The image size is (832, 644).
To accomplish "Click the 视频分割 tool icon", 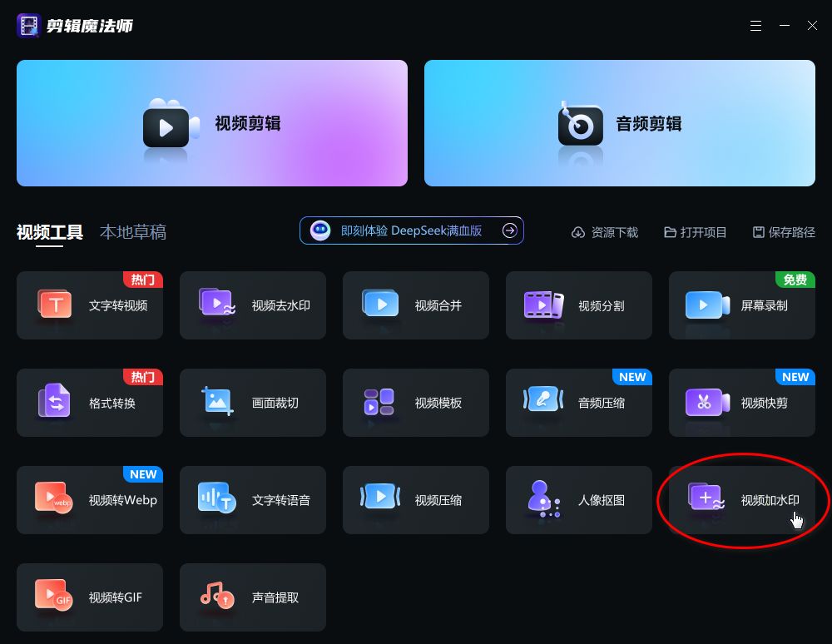I will coord(543,305).
